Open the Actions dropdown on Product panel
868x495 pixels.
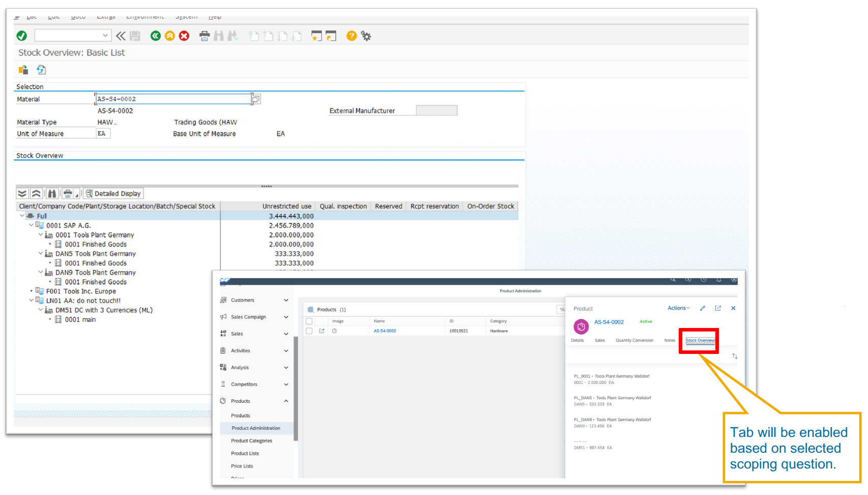(x=678, y=308)
